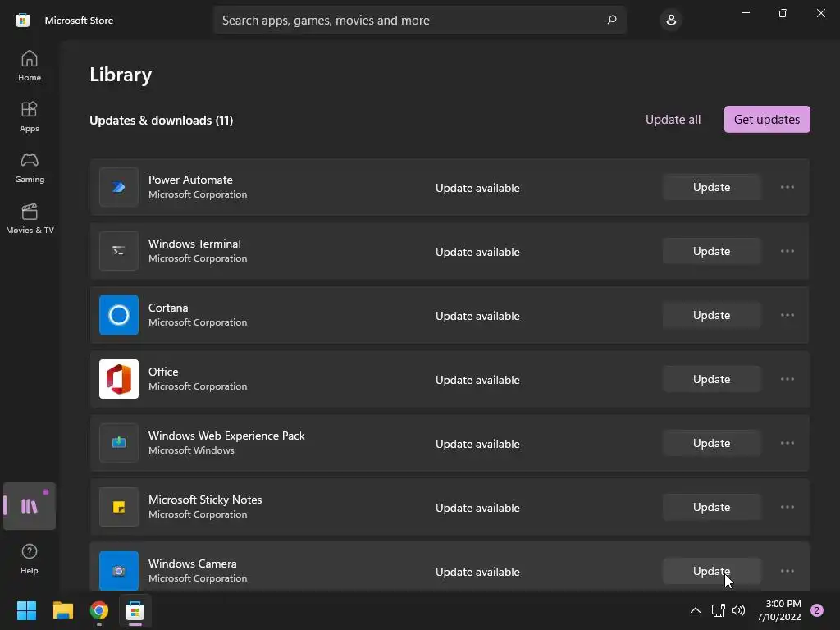Open the Movies & TV section
Image resolution: width=840 pixels, height=630 pixels.
[x=30, y=218]
